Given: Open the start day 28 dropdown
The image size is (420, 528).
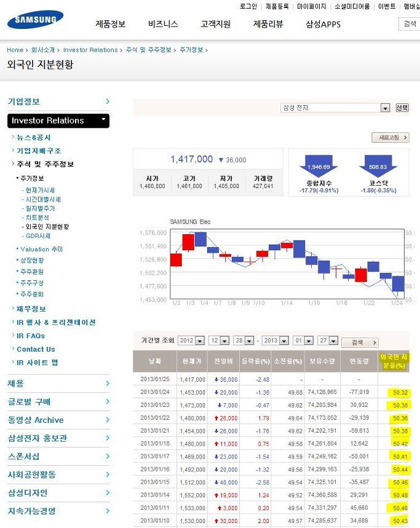Looking at the screenshot, I should (244, 341).
